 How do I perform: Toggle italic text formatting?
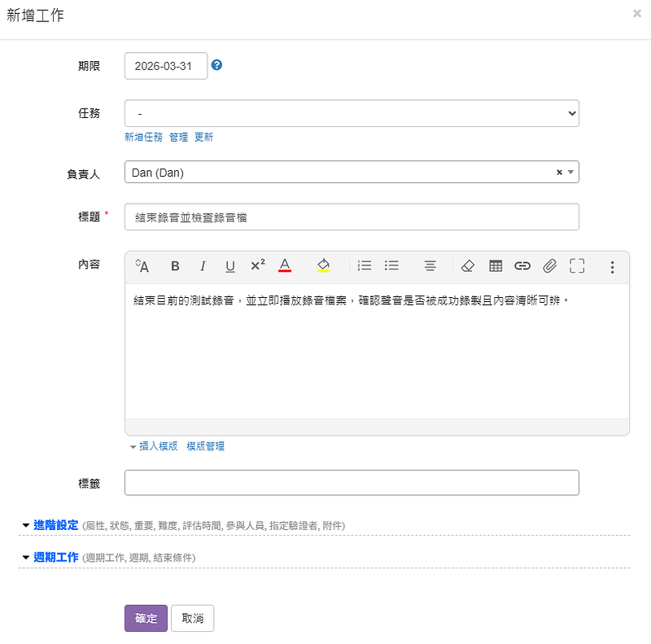(x=203, y=266)
